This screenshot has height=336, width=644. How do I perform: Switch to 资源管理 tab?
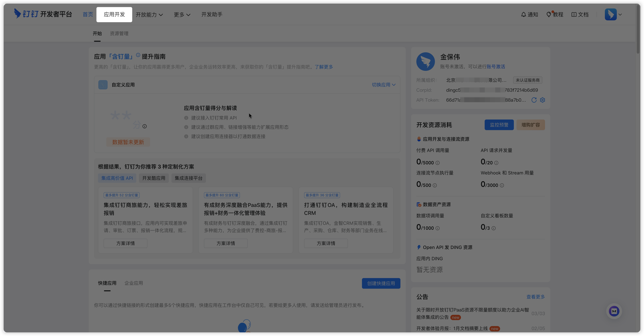click(119, 33)
